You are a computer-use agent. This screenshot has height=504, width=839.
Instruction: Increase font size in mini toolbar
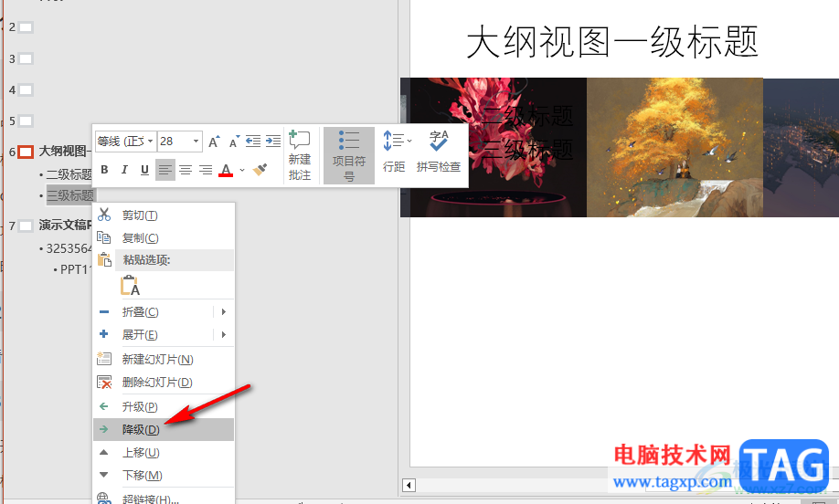click(x=214, y=142)
